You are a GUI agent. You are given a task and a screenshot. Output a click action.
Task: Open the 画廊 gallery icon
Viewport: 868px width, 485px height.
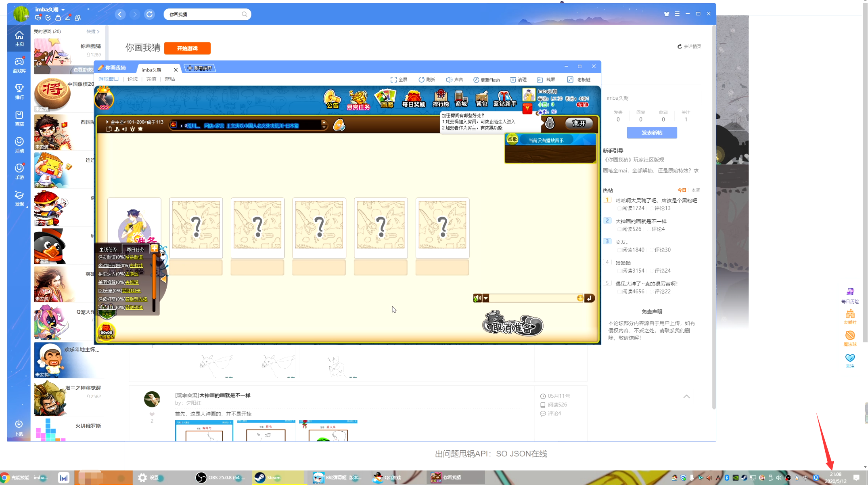(385, 99)
